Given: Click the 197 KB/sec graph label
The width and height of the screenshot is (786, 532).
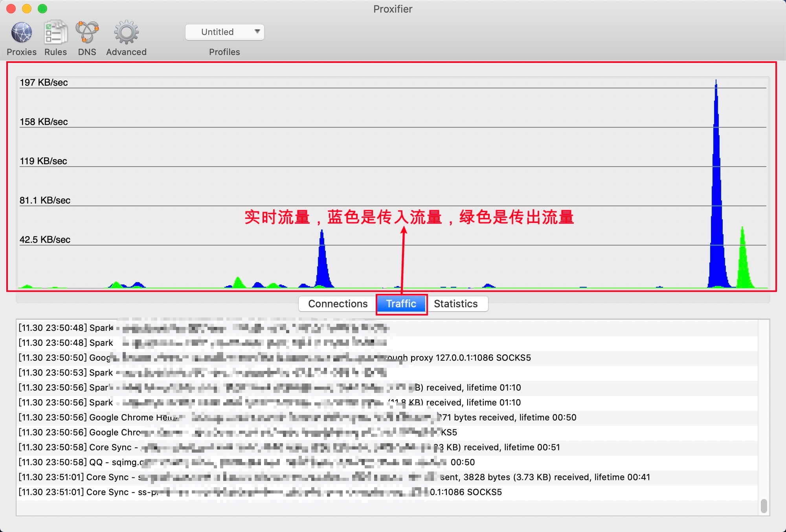Looking at the screenshot, I should [x=44, y=83].
